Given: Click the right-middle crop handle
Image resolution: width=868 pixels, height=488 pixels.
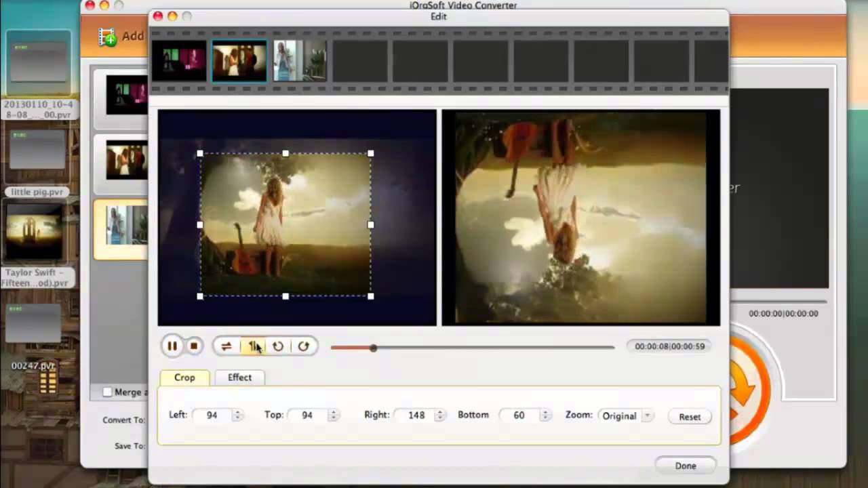Looking at the screenshot, I should tap(370, 225).
